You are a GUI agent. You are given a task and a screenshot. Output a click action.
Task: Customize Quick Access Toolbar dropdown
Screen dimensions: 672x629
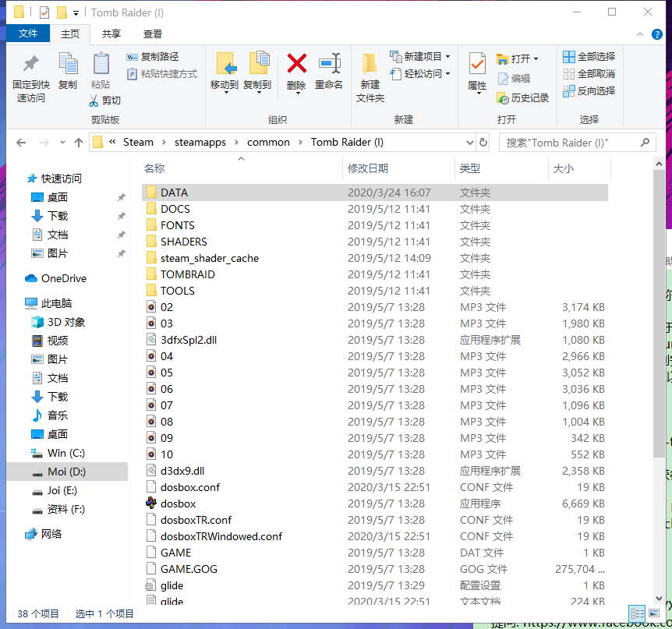point(76,12)
